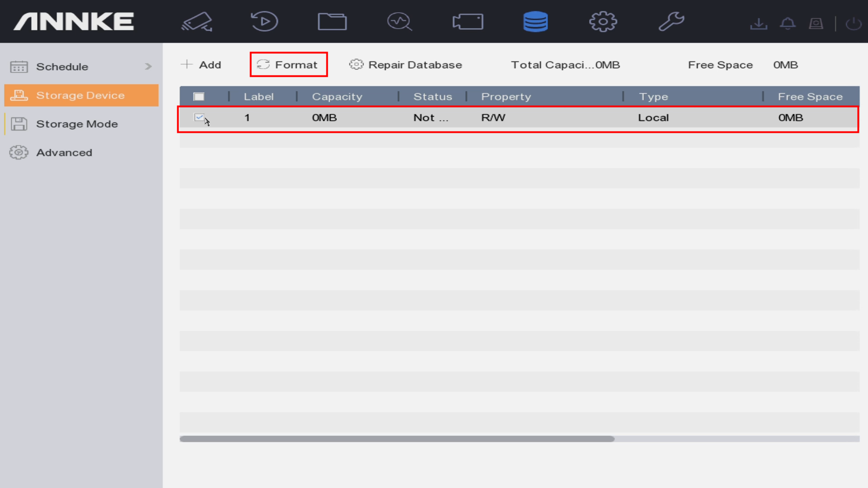Click the Repair Database gear icon
This screenshot has width=868, height=488.
pyautogui.click(x=356, y=65)
